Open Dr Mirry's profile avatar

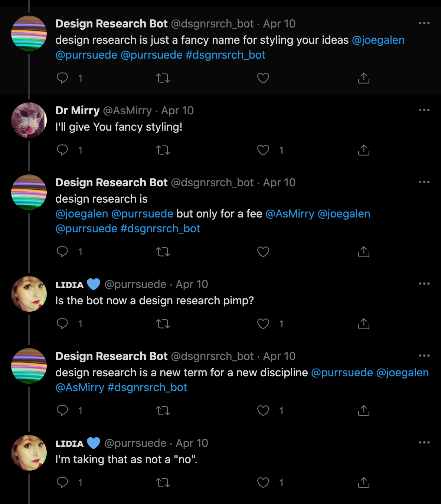(x=29, y=120)
